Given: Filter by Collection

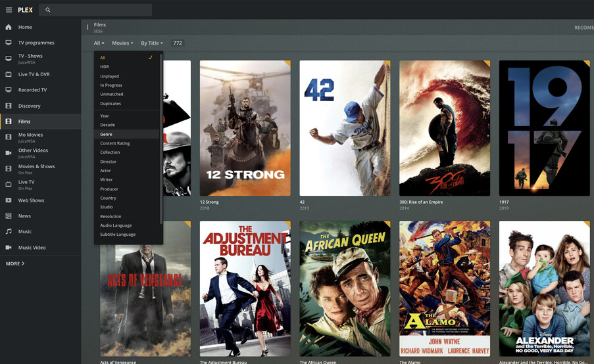Looking at the screenshot, I should click(126, 152).
